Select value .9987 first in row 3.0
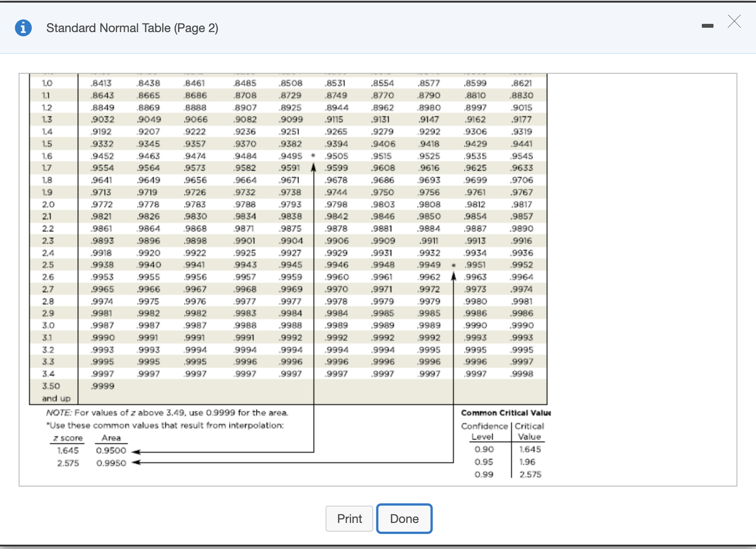756x549 pixels. click(x=103, y=326)
